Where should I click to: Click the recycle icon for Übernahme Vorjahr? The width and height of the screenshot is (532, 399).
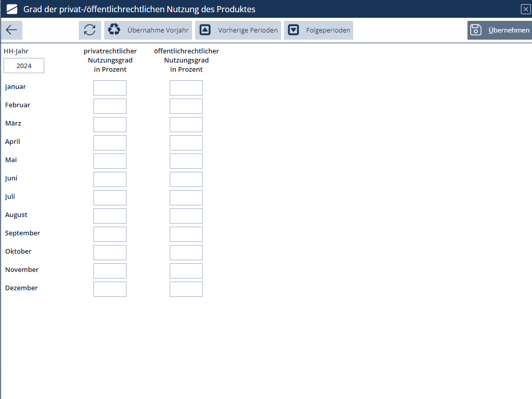pyautogui.click(x=114, y=30)
